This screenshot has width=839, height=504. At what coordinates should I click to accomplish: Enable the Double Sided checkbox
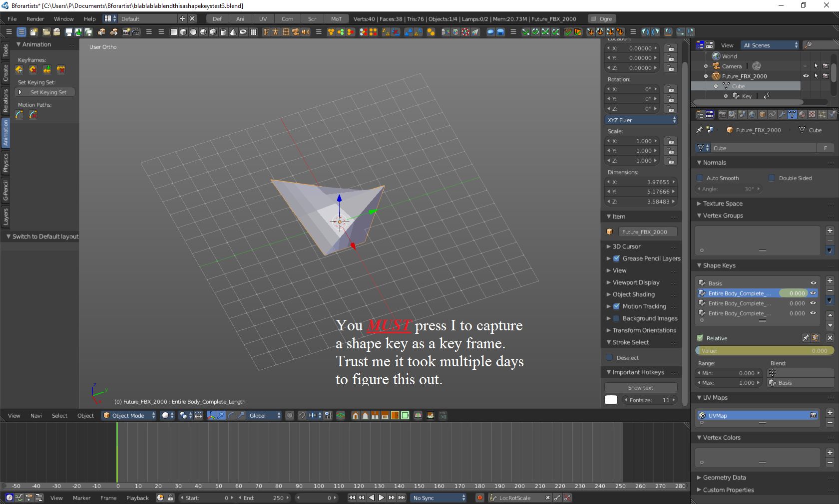772,178
